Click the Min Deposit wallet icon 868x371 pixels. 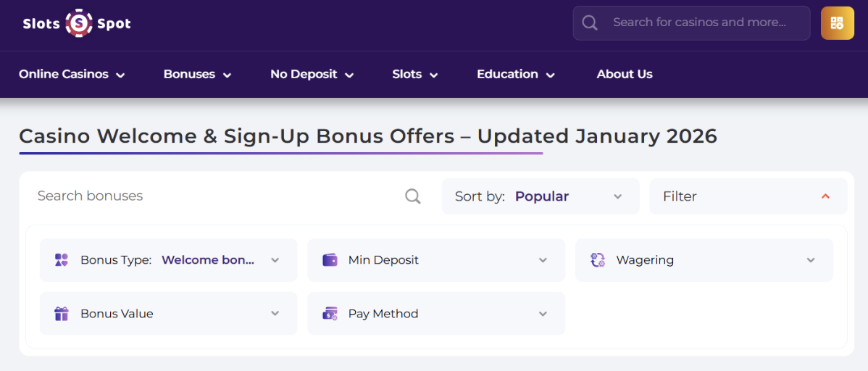[330, 260]
